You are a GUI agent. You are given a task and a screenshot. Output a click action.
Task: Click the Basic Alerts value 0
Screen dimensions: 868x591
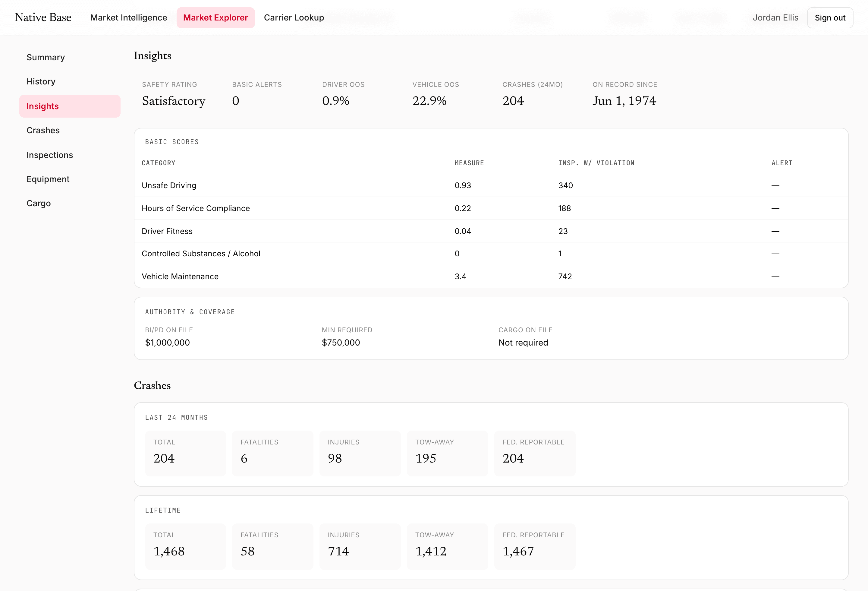coord(236,101)
